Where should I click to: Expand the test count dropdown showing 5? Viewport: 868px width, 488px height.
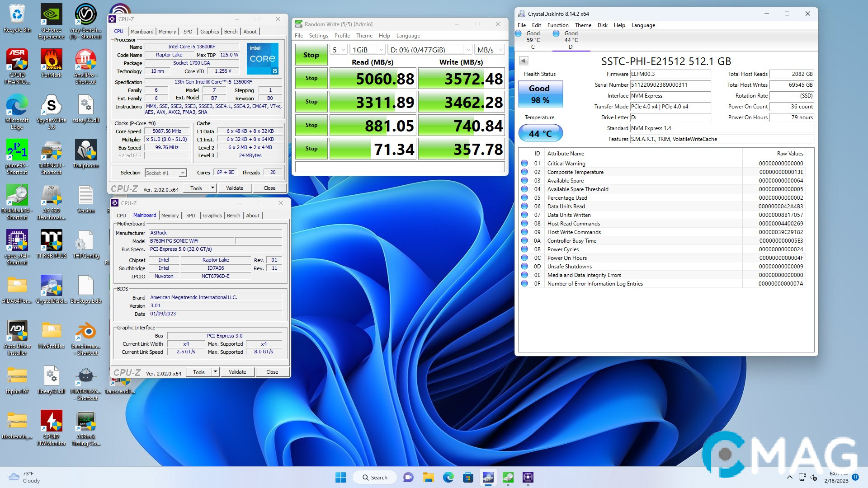(339, 50)
